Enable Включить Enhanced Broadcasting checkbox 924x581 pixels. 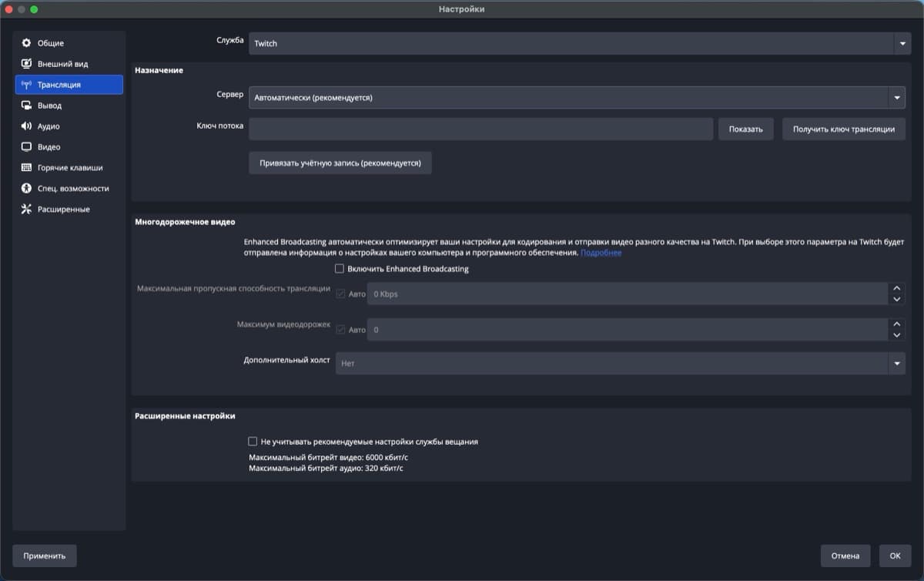click(337, 268)
